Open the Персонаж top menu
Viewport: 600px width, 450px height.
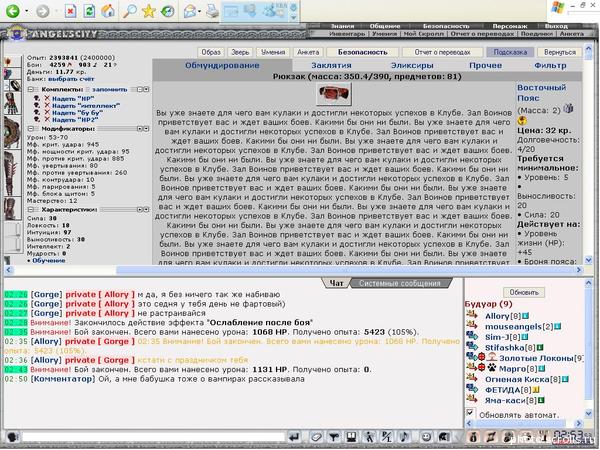(x=510, y=26)
